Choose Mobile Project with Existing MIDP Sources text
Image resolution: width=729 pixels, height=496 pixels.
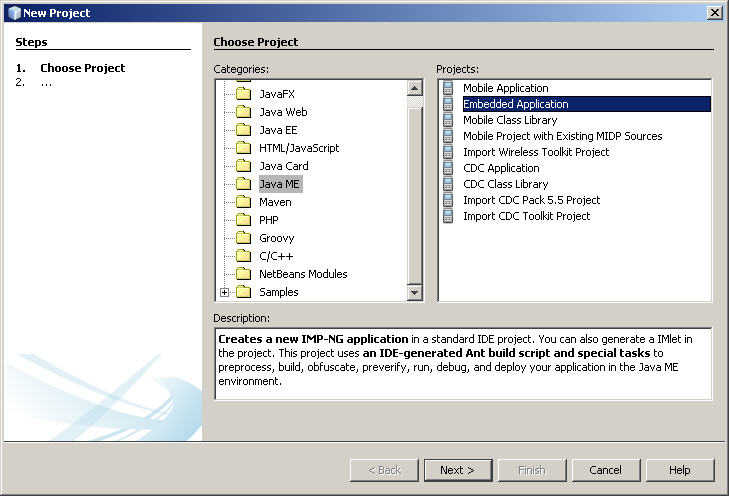[x=563, y=136]
